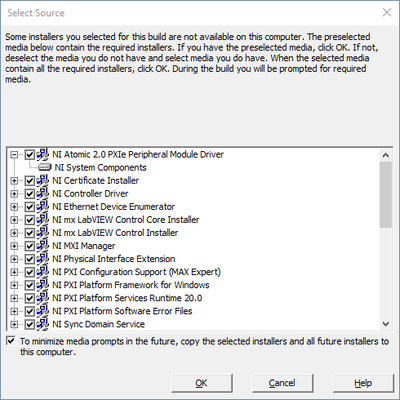The height and width of the screenshot is (400, 400).
Task: Toggle NI PXI Platform Framework for Windows checkbox
Action: [x=30, y=285]
